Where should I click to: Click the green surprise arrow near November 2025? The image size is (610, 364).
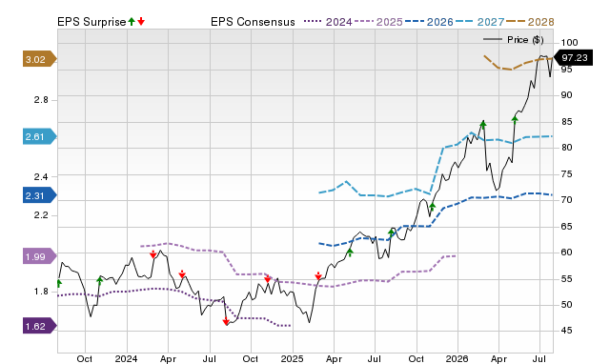click(432, 207)
